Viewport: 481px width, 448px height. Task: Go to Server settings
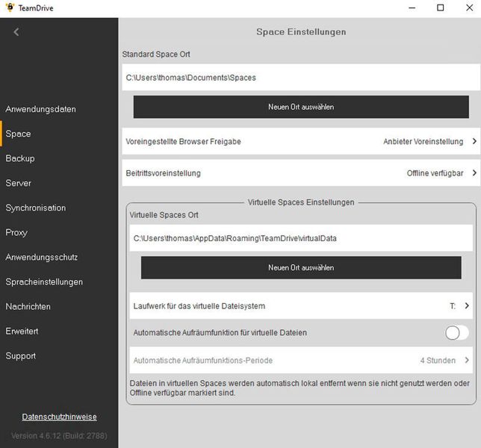[x=19, y=183]
